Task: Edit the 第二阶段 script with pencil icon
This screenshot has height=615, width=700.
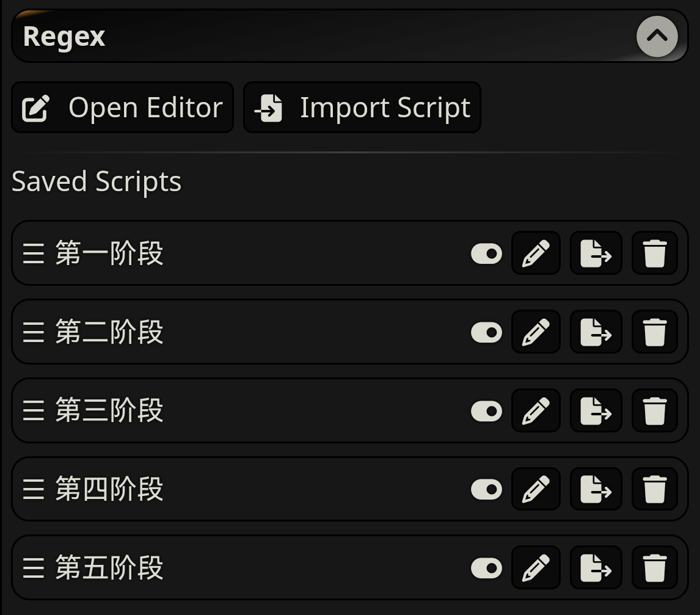Action: coord(536,332)
